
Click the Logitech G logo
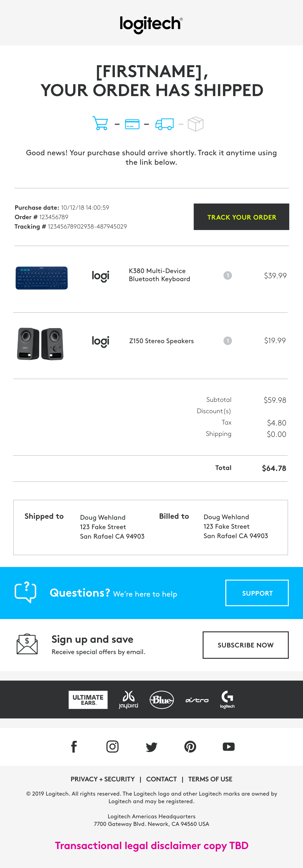(227, 700)
